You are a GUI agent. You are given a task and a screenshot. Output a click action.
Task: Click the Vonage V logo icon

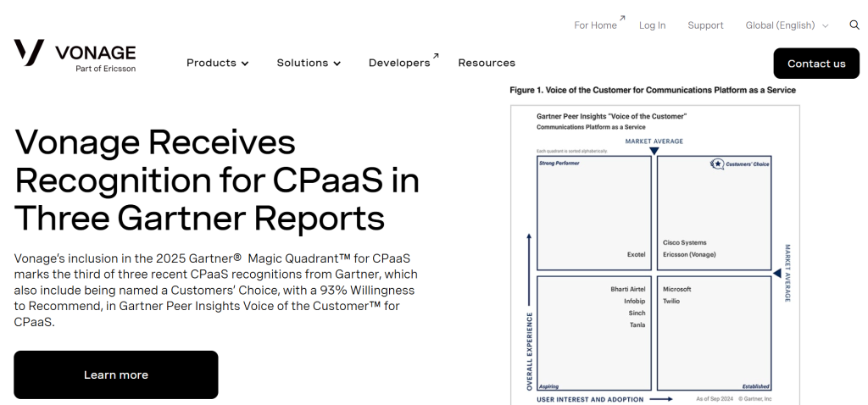[x=29, y=53]
